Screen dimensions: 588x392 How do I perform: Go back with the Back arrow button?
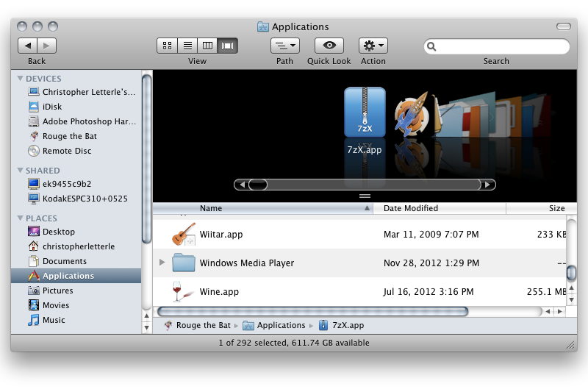[x=27, y=46]
